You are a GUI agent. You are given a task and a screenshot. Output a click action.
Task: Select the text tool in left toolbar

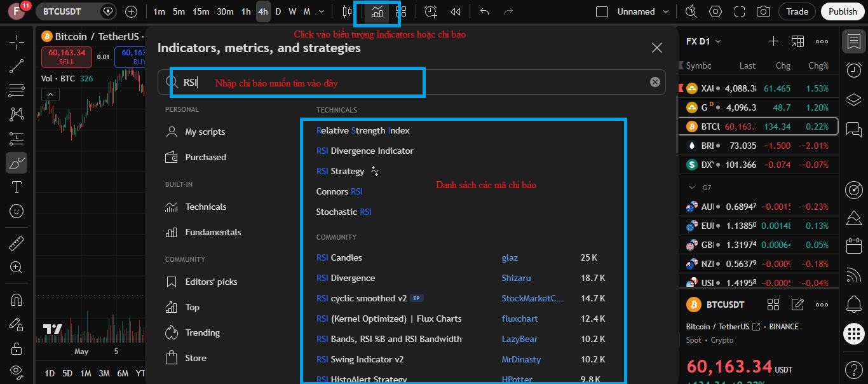pos(17,187)
